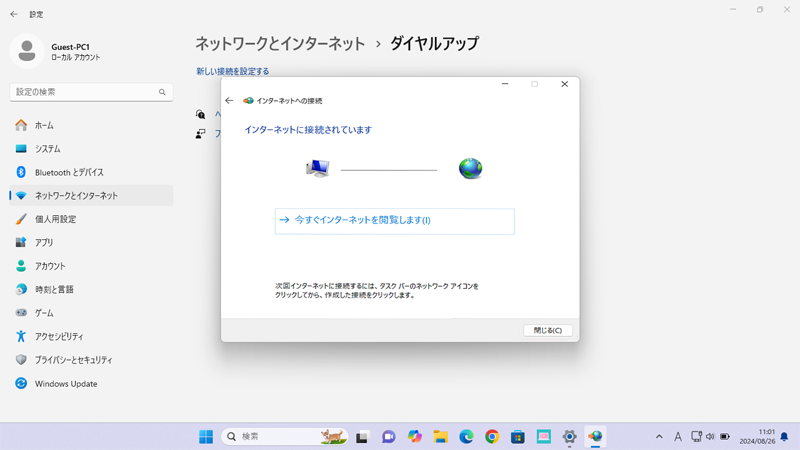Open Google Chrome from the taskbar
Viewport: 800px width, 450px height.
point(492,437)
